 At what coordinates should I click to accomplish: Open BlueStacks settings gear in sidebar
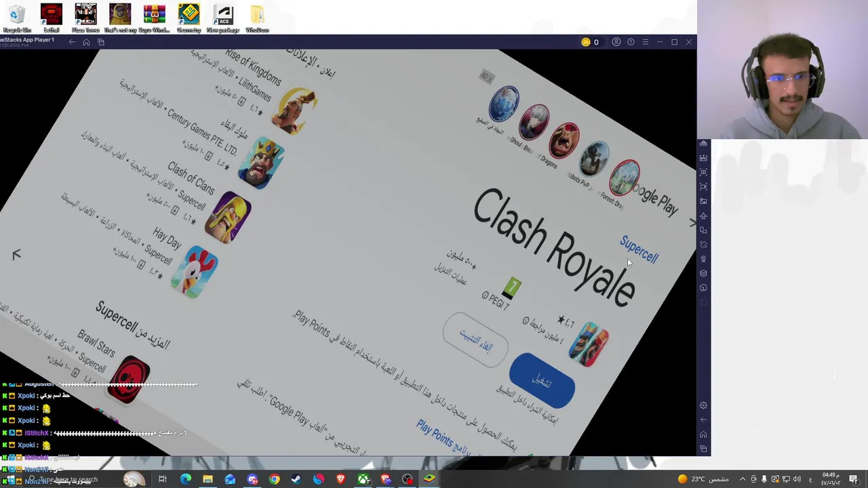pos(703,405)
